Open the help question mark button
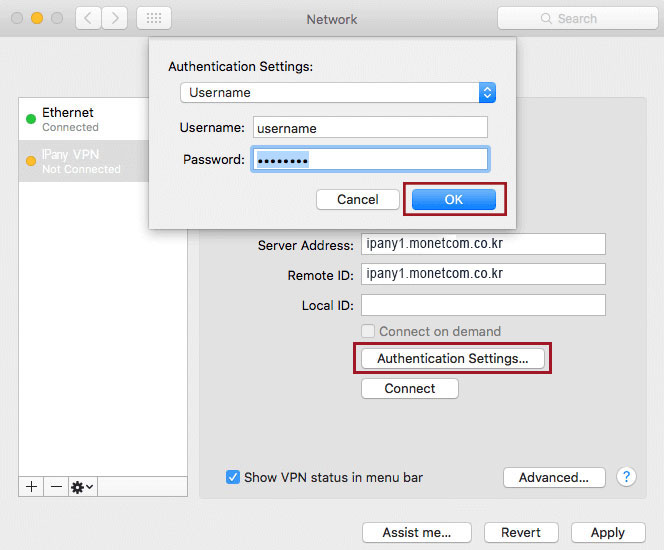 pos(627,477)
